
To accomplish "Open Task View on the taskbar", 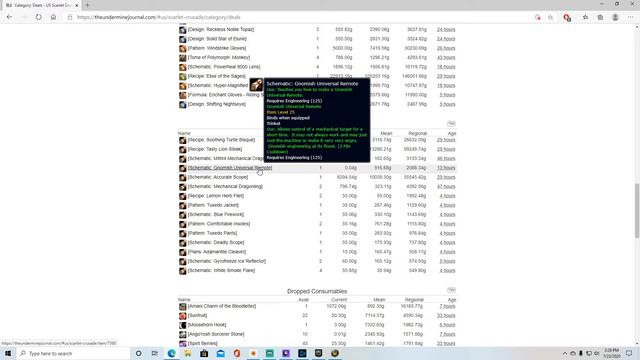I will point(154,353).
